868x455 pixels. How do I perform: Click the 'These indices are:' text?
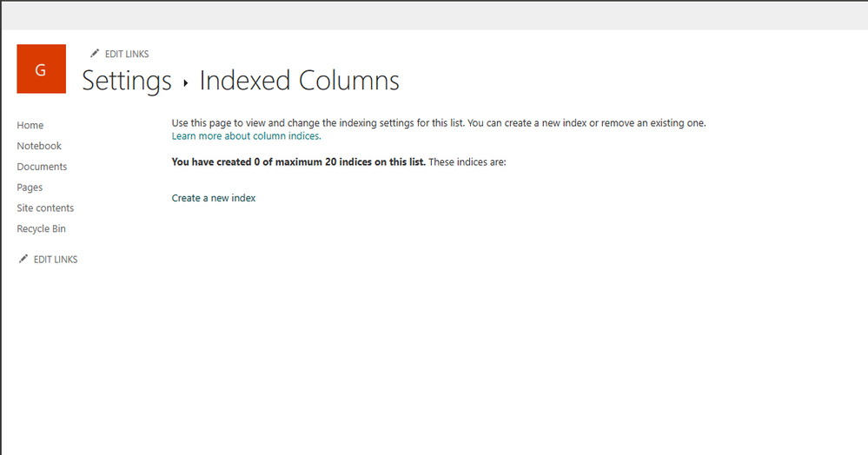point(467,162)
